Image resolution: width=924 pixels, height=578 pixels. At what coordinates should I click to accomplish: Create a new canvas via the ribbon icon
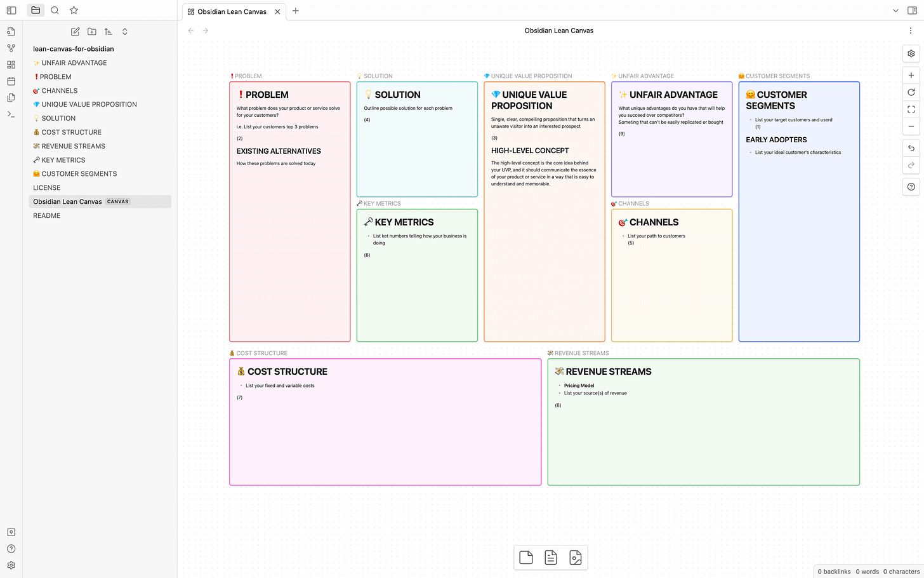(11, 64)
